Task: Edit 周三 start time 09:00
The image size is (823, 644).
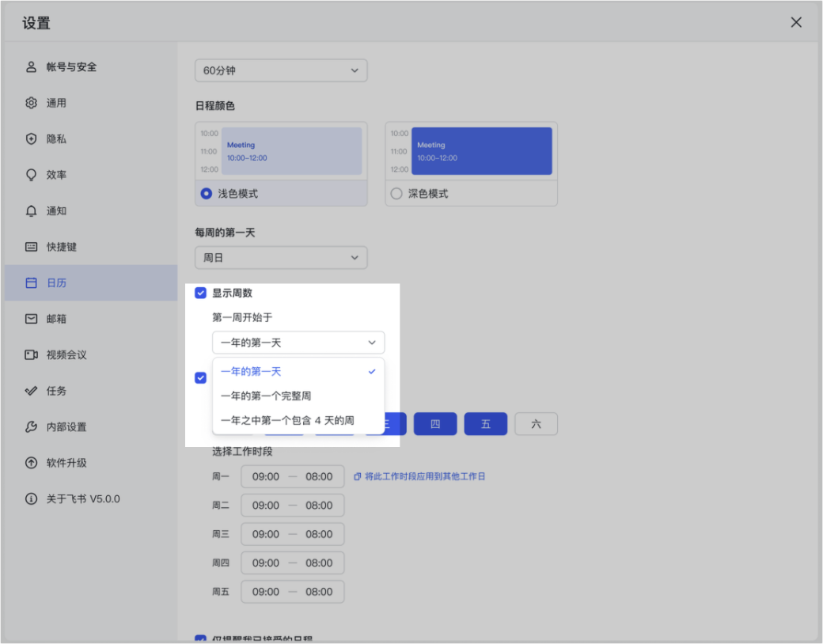Action: 266,534
